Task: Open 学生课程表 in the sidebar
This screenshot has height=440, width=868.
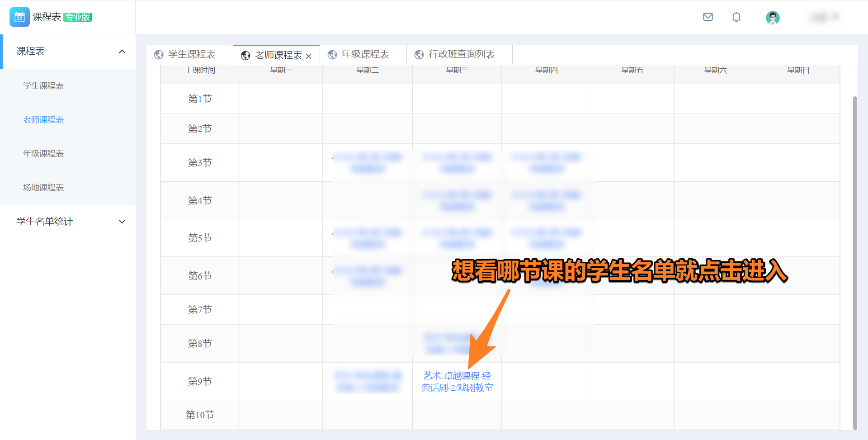Action: 43,86
